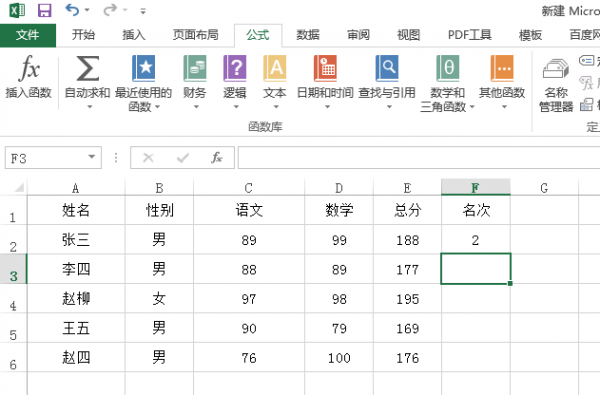The height and width of the screenshot is (395, 600).
Task: Select column G header
Action: pyautogui.click(x=544, y=188)
